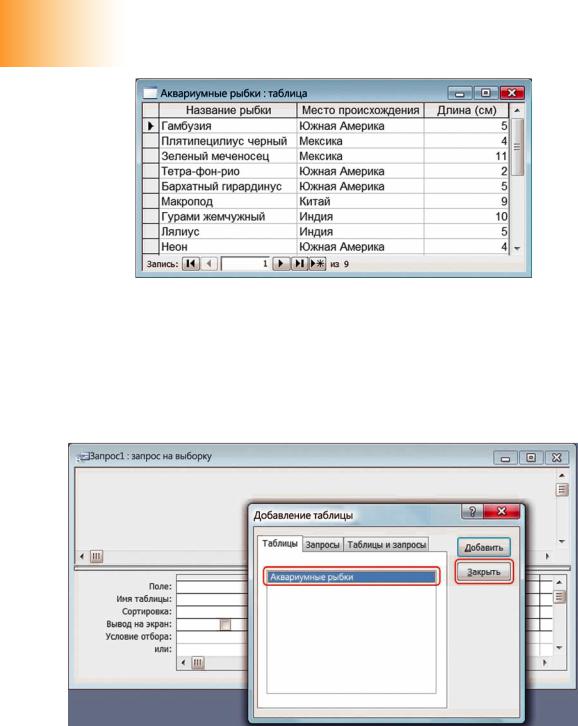Click the record number input field
Image resolution: width=578 pixels, height=726 pixels.
pos(245,264)
